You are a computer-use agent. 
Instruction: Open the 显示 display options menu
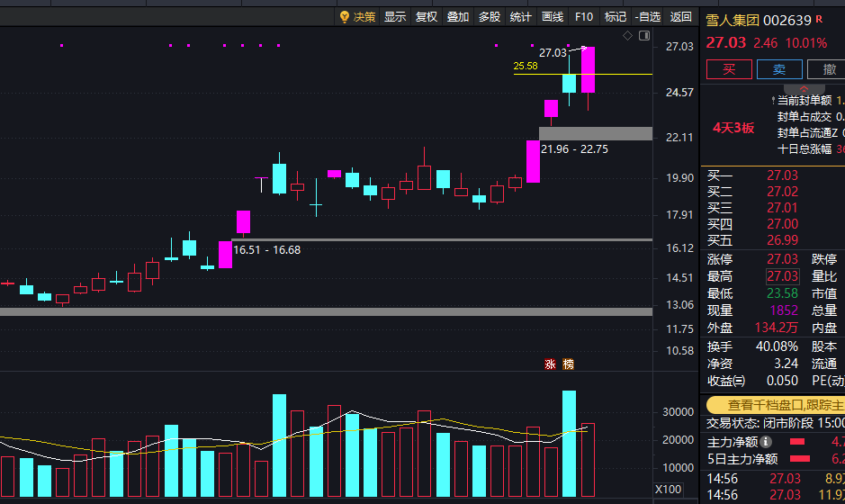(394, 17)
